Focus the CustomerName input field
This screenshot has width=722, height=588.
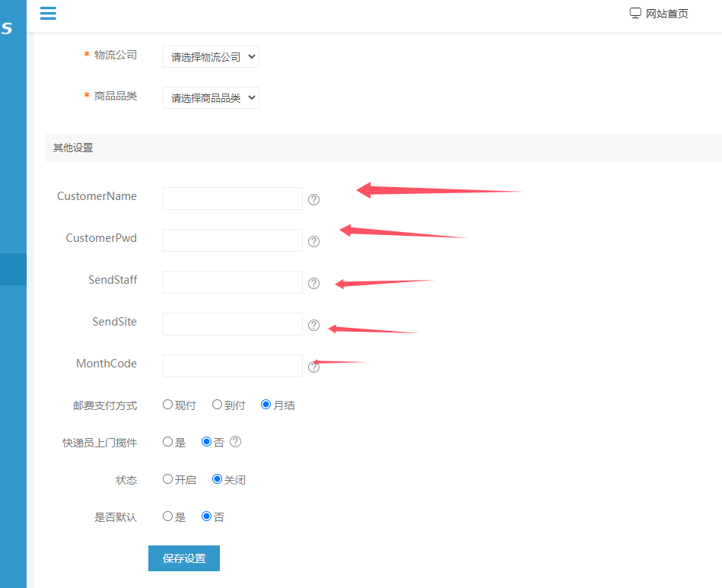click(x=233, y=199)
